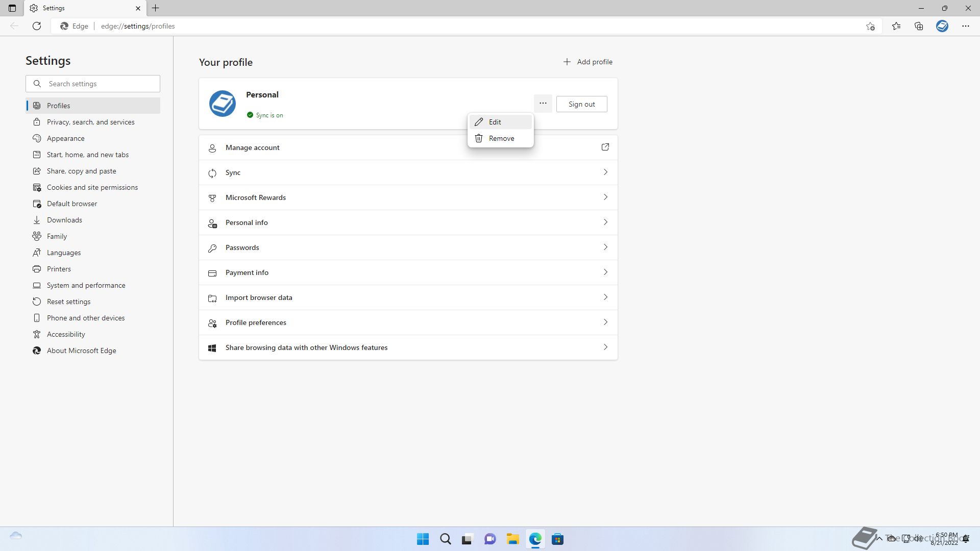Screen dimensions: 980x551
Task: Refresh the settings page
Action: 37,26
